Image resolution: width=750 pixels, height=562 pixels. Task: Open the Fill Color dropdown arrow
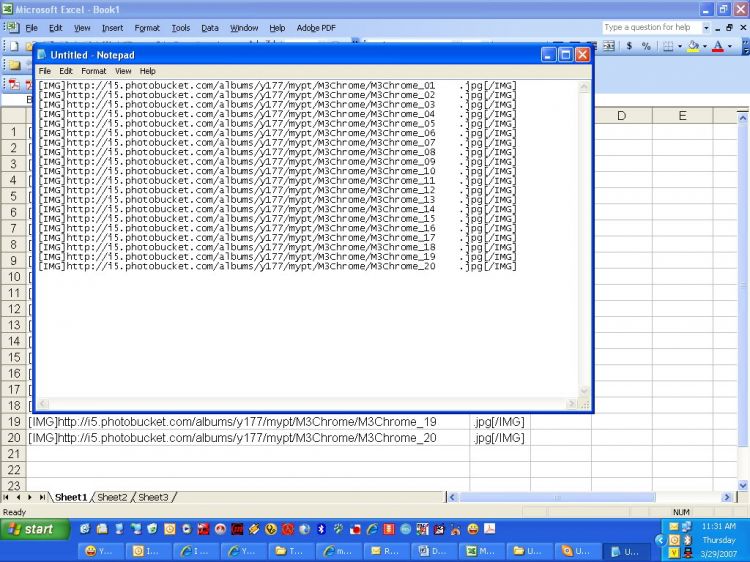pos(705,46)
